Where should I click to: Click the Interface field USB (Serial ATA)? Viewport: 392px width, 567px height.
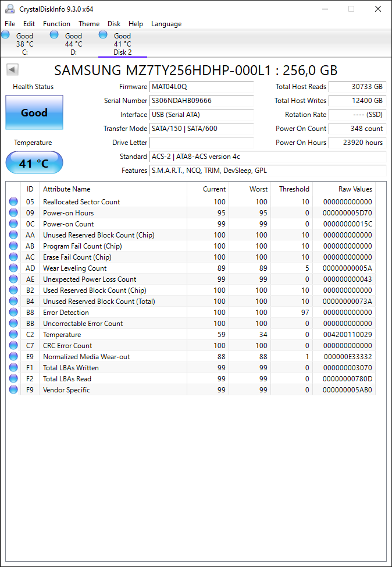tap(202, 115)
